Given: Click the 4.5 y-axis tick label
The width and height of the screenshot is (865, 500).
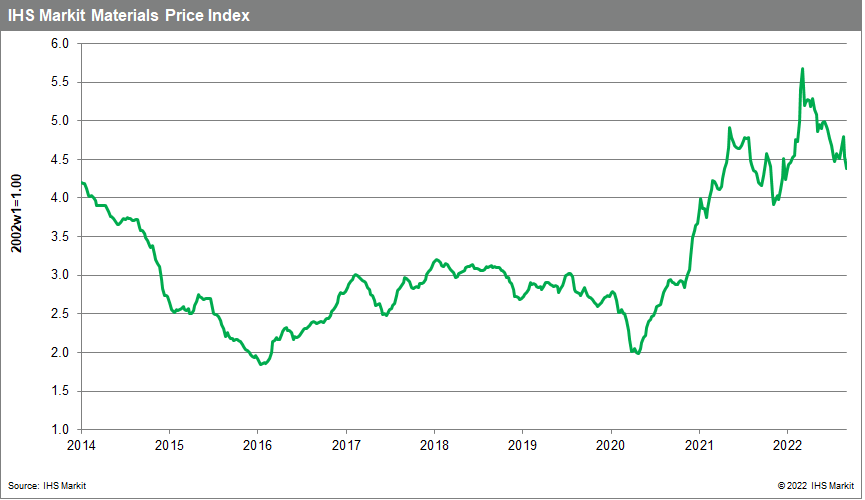Looking at the screenshot, I should click(x=59, y=160).
